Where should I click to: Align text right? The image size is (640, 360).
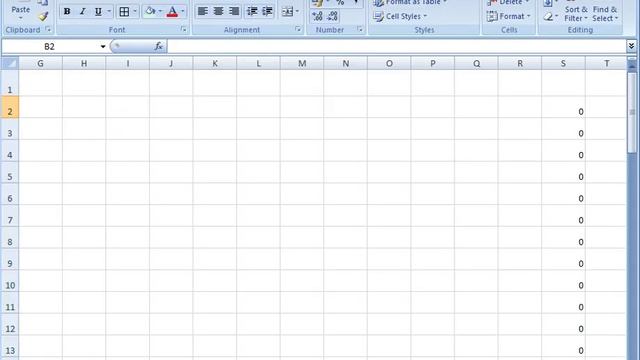point(234,11)
